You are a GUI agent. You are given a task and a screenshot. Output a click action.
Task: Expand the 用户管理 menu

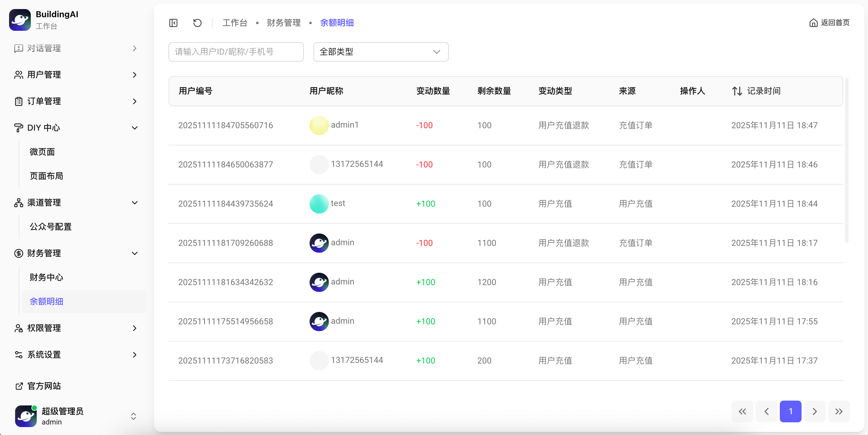coord(76,75)
